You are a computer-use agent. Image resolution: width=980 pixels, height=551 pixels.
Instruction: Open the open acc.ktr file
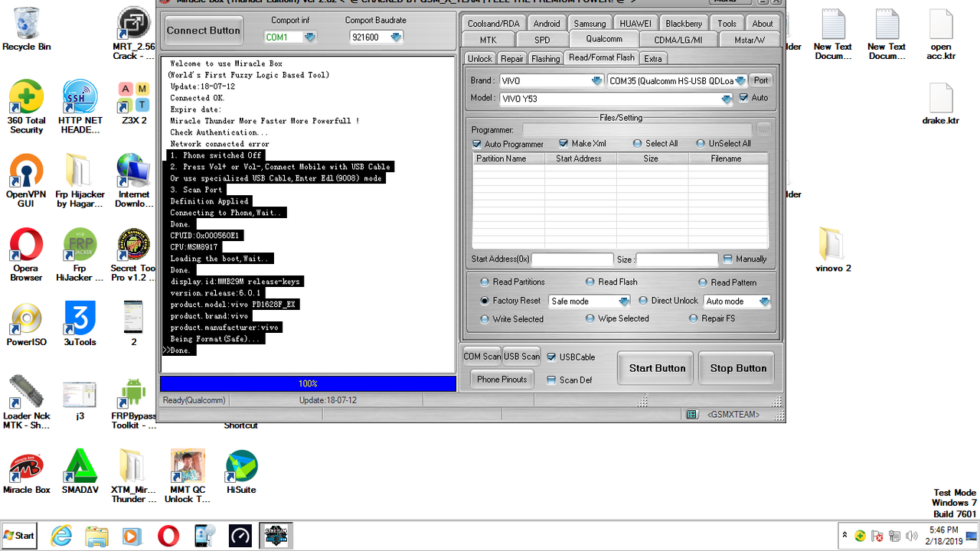941,34
